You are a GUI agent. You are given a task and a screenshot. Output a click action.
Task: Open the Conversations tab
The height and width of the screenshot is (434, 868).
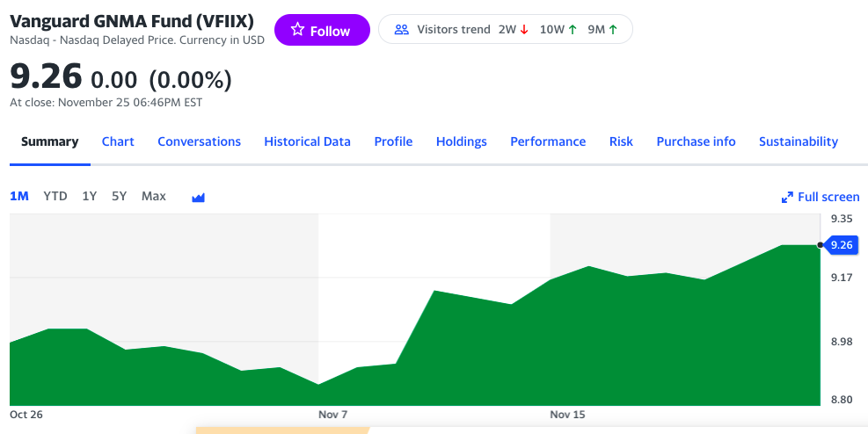click(200, 141)
